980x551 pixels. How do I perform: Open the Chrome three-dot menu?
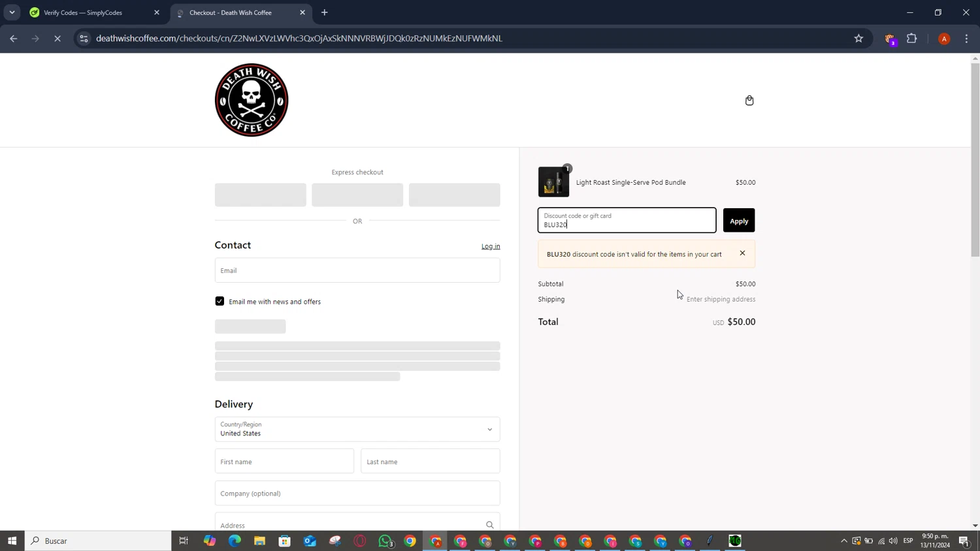point(966,39)
